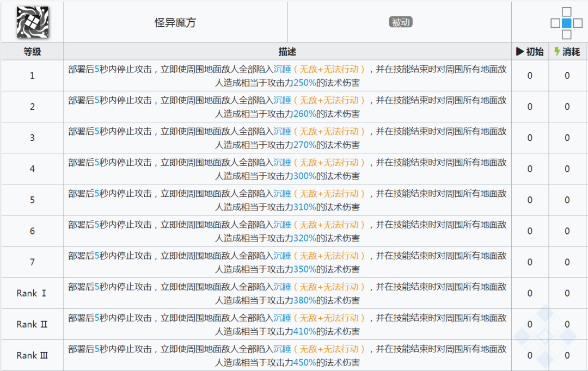Select the 等级 column header
This screenshot has height=371, width=588.
pyautogui.click(x=32, y=52)
